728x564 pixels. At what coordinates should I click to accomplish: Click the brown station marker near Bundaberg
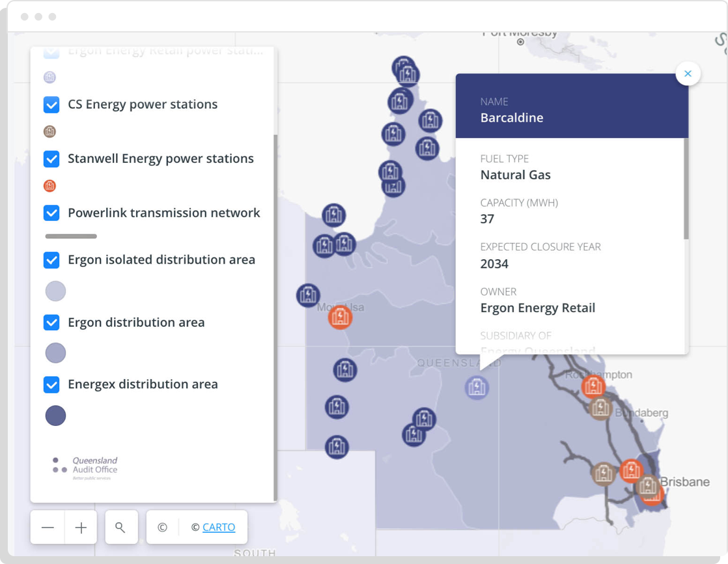coord(600,408)
